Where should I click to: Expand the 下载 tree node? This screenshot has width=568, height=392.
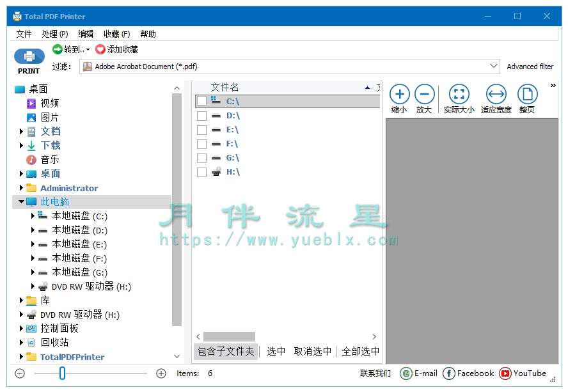[21, 145]
